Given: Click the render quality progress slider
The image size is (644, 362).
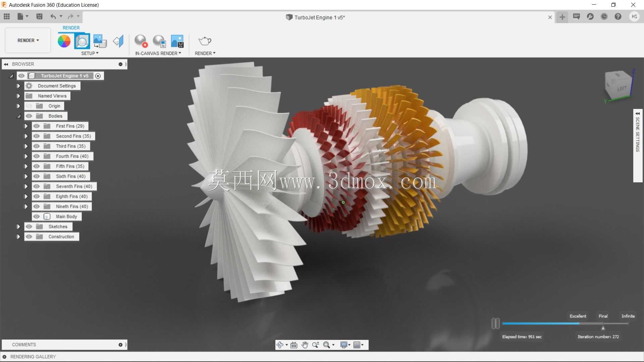Looking at the screenshot, I should (565, 323).
